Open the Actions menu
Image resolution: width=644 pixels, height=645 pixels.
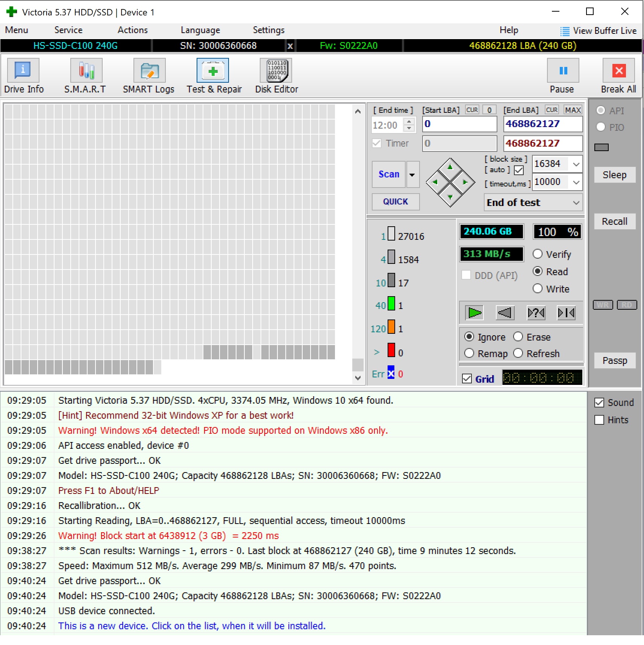click(133, 30)
